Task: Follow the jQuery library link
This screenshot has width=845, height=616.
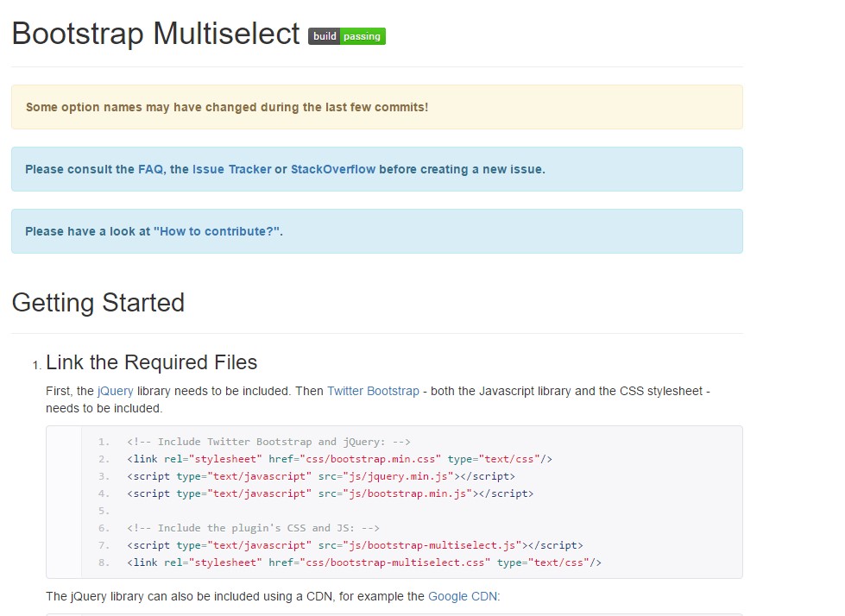Action: [116, 391]
